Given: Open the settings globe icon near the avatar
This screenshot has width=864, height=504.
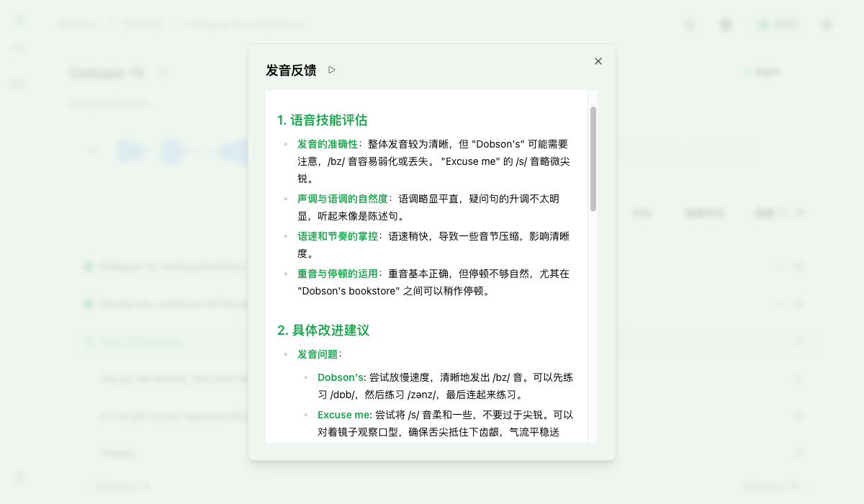Looking at the screenshot, I should (x=726, y=24).
